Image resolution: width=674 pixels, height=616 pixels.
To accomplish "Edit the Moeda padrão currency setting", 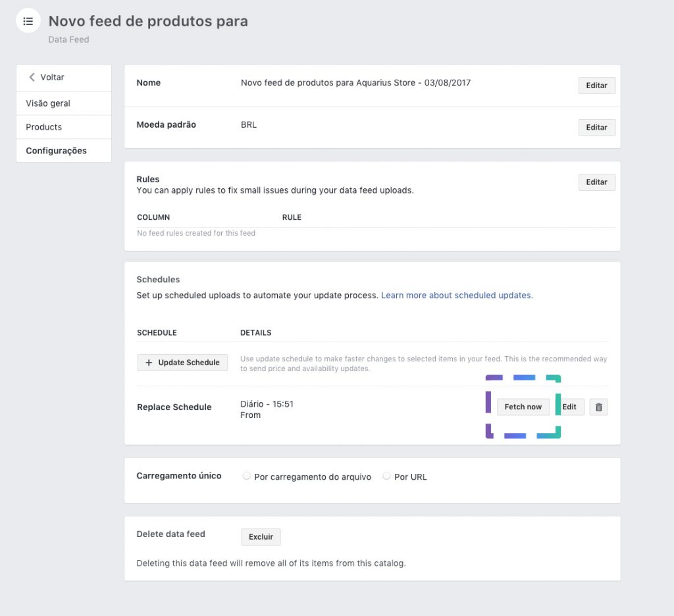I will [596, 128].
